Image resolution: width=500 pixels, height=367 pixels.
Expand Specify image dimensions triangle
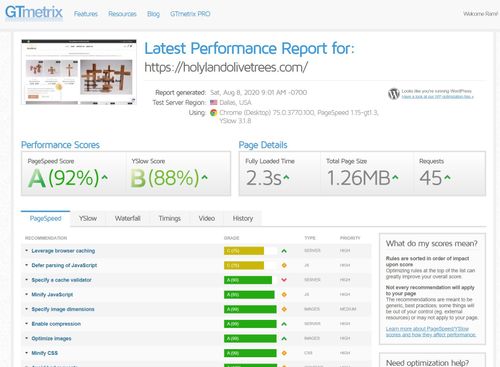tap(27, 309)
